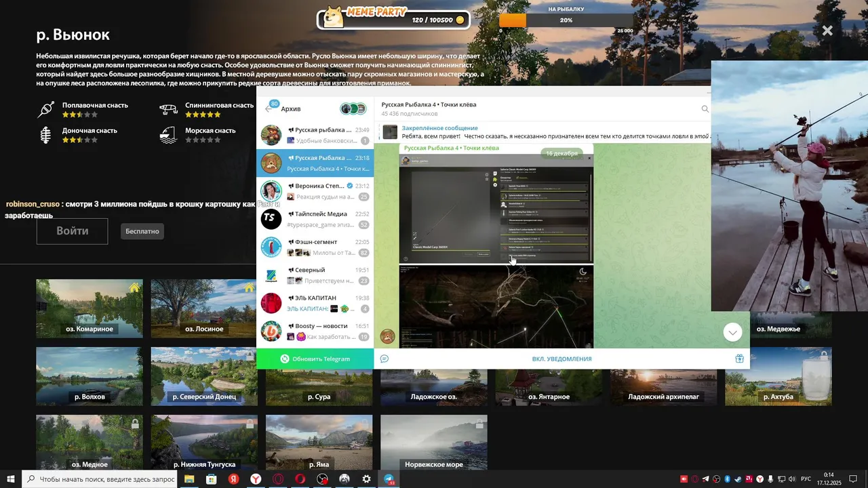Select the оз. Комариное location
The image size is (868, 488).
(90, 308)
